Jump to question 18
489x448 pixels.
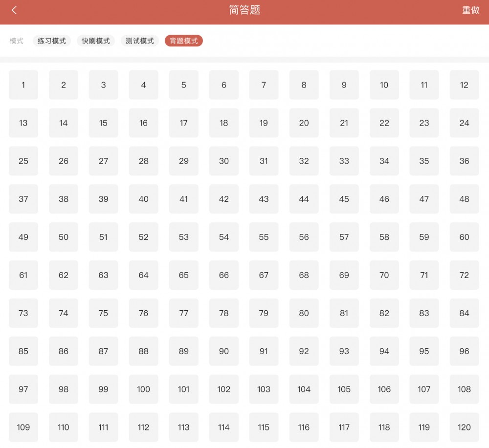(224, 123)
